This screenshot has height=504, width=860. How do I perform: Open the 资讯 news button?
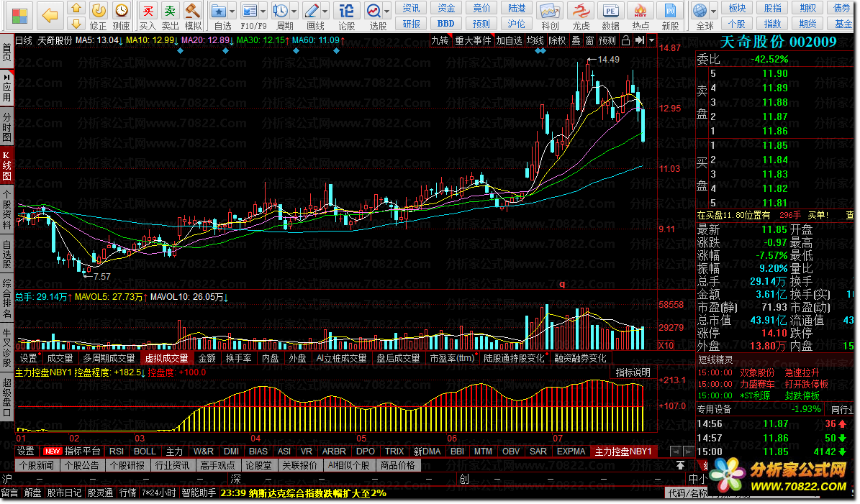pos(412,8)
